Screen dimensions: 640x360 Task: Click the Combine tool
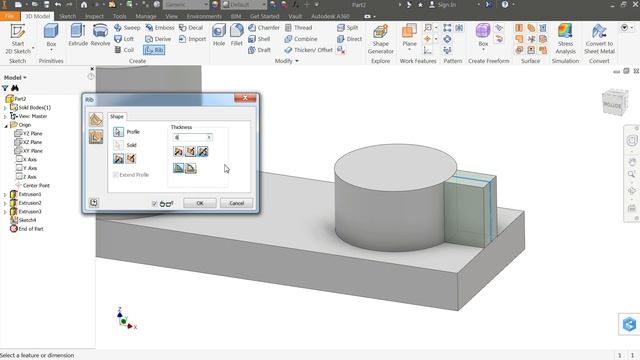(301, 39)
